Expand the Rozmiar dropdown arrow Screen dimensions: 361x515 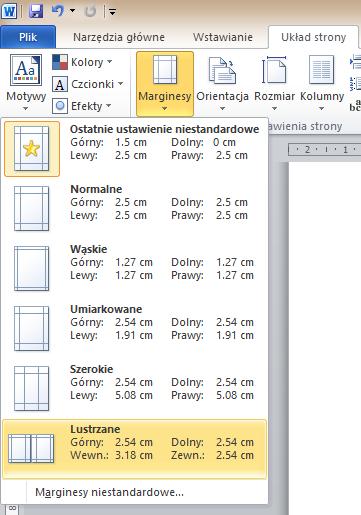tap(274, 109)
